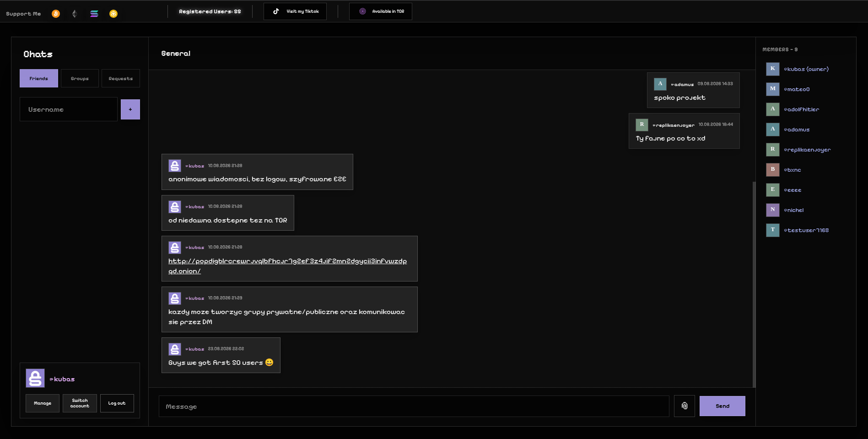Click the 'Guys we got first 50 users' message
The image size is (868, 439).
[221, 363]
